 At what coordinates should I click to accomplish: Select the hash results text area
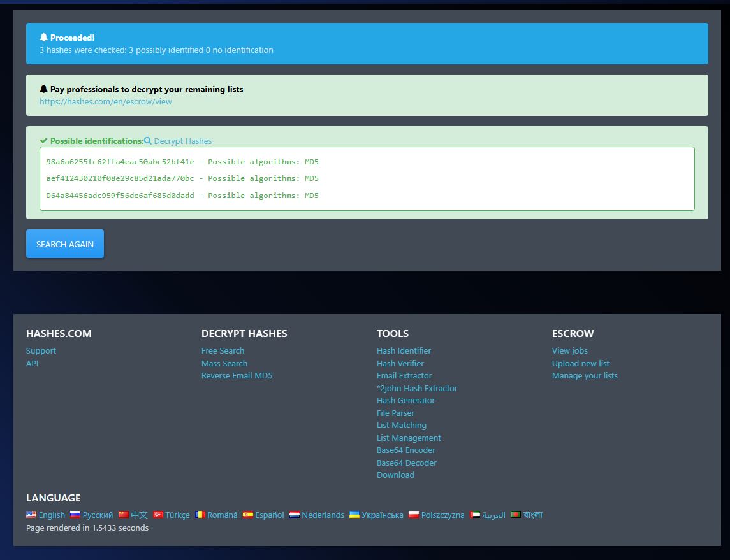pyautogui.click(x=367, y=178)
